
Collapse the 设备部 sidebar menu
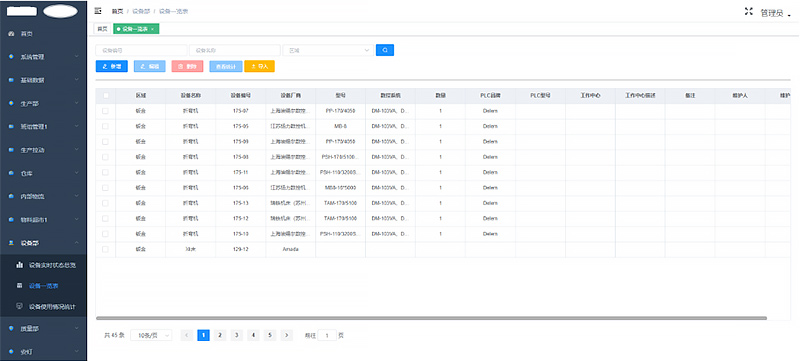pos(43,243)
